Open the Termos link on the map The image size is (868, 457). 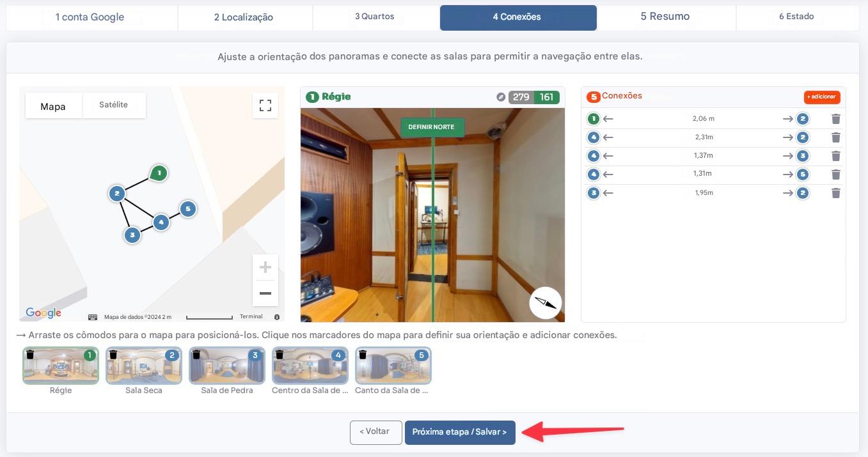click(251, 316)
